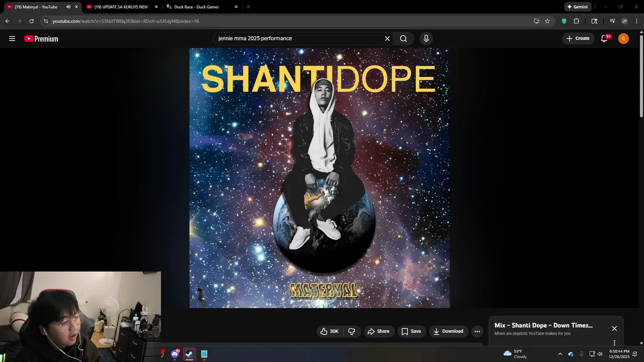Install app icon in address bar
This screenshot has height=362, width=644.
(x=536, y=21)
